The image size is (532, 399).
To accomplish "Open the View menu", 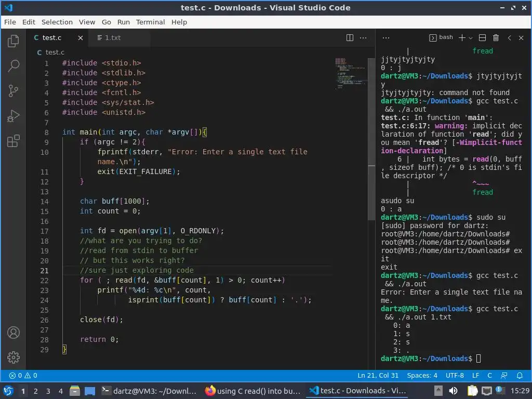I will [x=87, y=22].
